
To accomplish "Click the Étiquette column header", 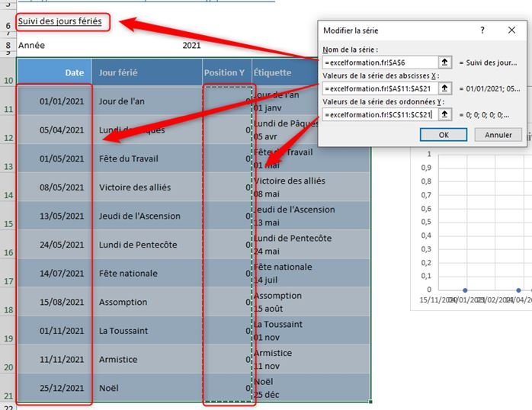I will coord(282,72).
